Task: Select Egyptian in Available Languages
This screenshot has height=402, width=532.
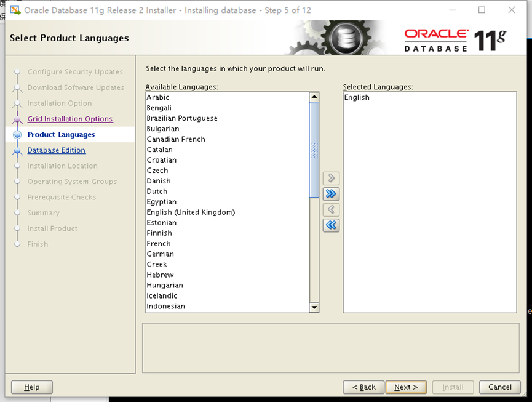Action: point(228,202)
